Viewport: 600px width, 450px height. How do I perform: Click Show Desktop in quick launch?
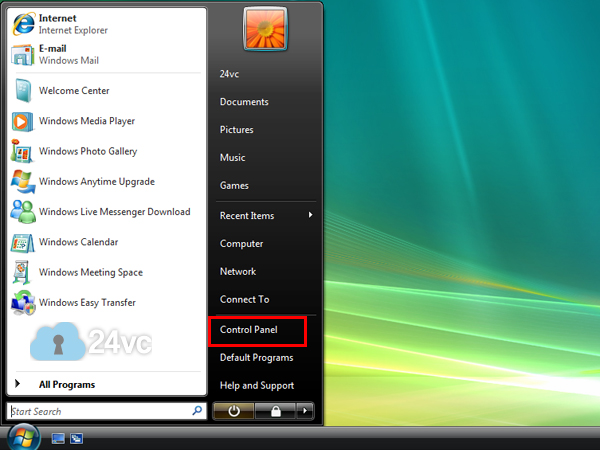[x=58, y=439]
